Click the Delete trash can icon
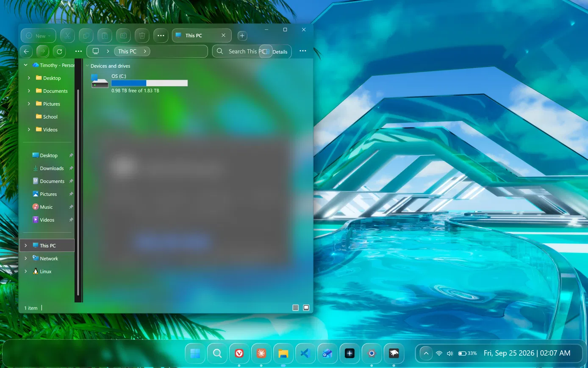588x368 pixels. coord(142,36)
